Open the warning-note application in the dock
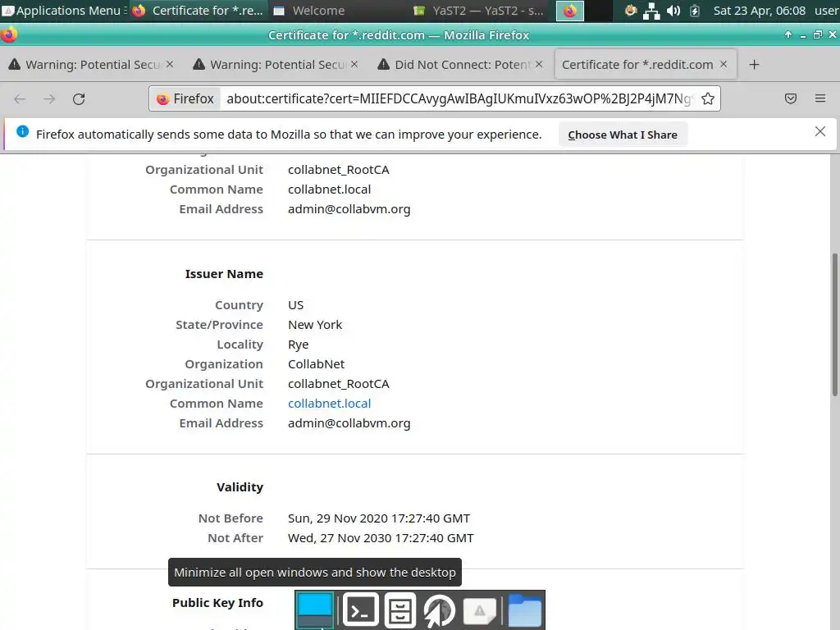Viewport: 840px width, 630px height. [x=479, y=610]
